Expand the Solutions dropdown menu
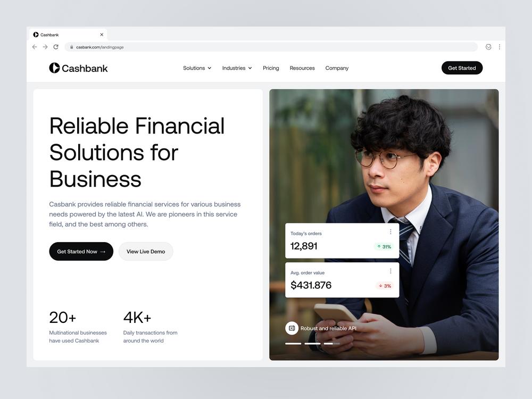Image resolution: width=532 pixels, height=399 pixels. click(x=197, y=68)
